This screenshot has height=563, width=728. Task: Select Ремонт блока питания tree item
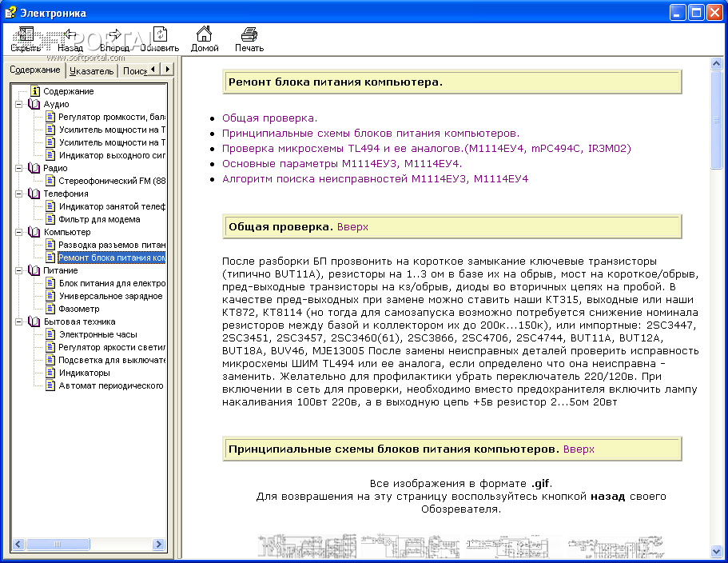point(111,258)
